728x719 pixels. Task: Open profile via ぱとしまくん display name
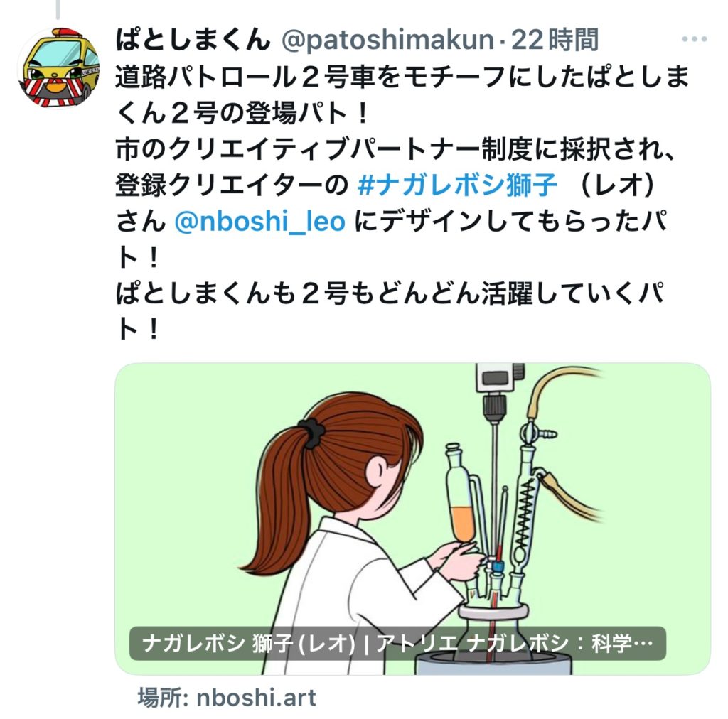[x=193, y=39]
